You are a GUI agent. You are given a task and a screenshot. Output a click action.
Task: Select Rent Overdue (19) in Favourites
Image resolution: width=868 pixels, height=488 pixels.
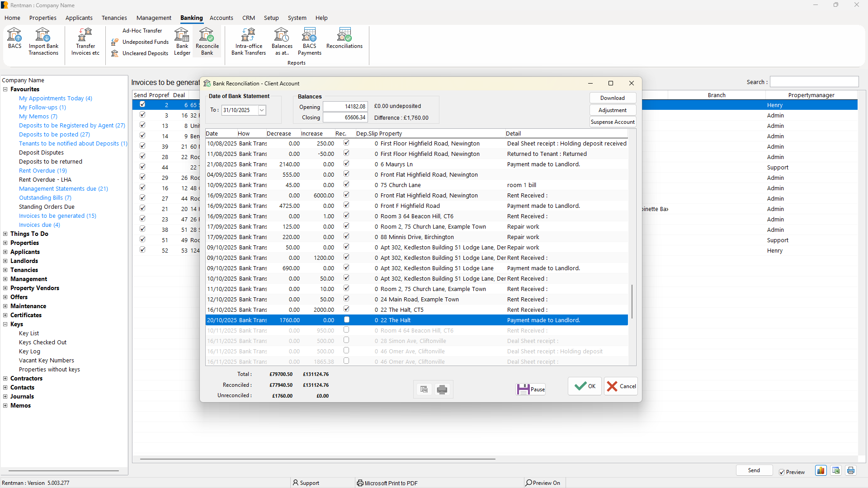(x=42, y=170)
